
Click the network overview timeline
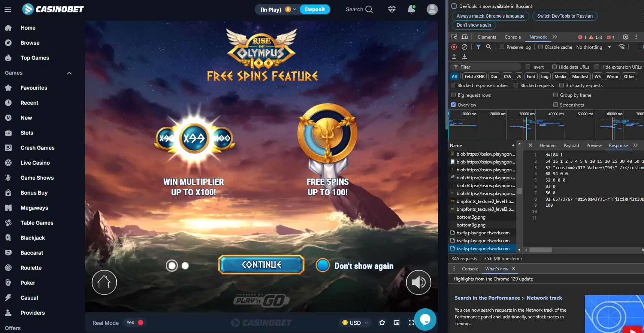coord(546,125)
